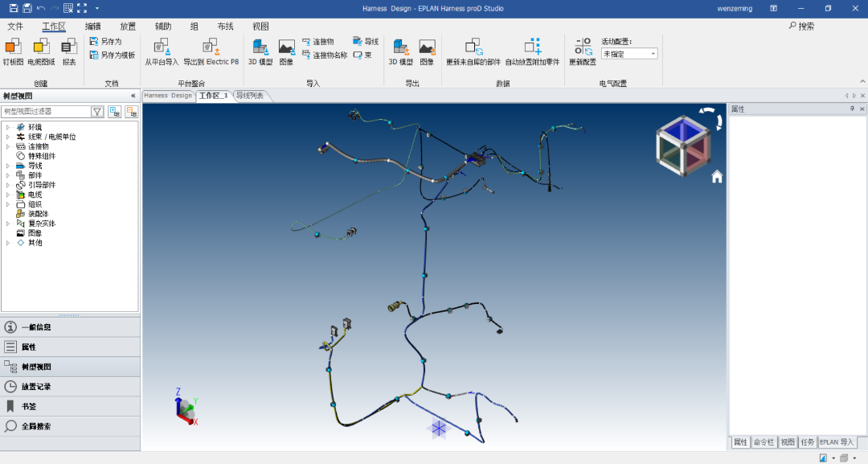
Task: Open the 编辑 ribbon tab
Action: coord(92,26)
